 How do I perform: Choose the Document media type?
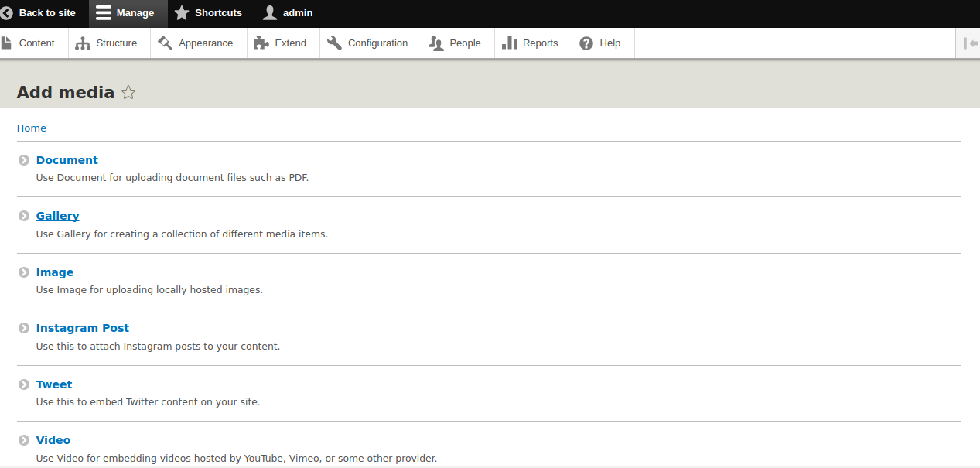67,160
